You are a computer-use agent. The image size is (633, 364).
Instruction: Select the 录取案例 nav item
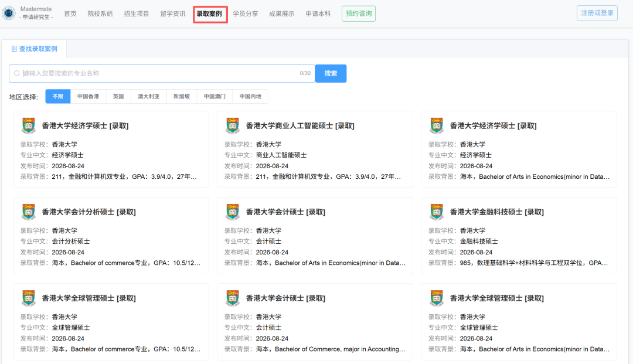coord(209,13)
